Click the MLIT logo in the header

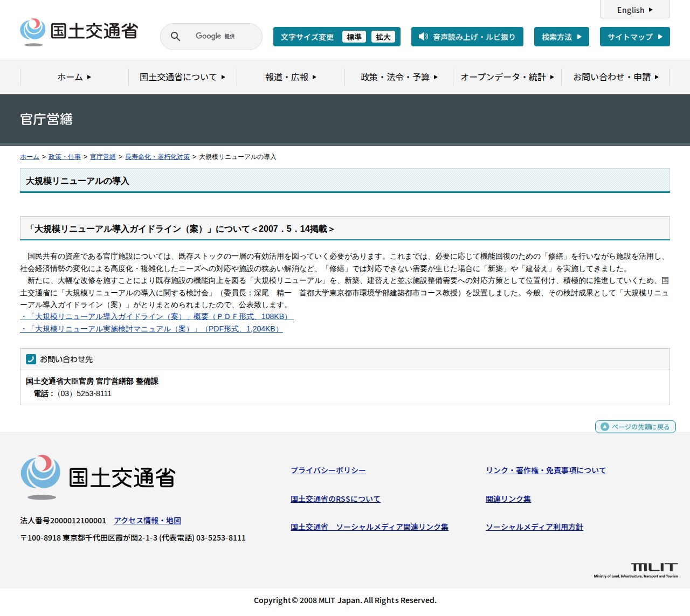click(79, 32)
